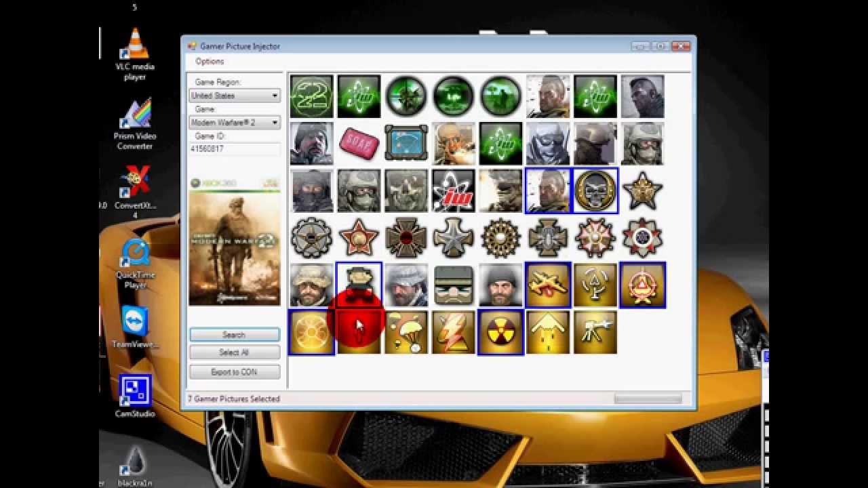Select the gold star prestige emblem
Screen dimensions: 868x488
tap(642, 191)
